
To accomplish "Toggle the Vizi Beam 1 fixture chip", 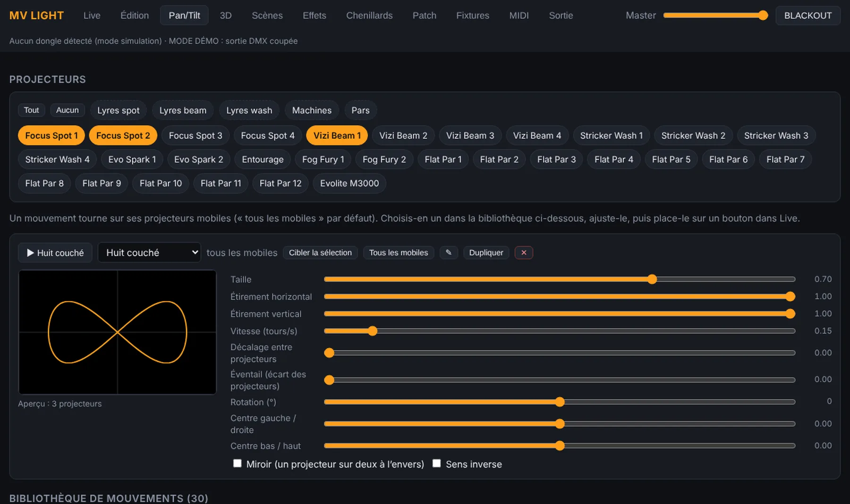I will 337,135.
